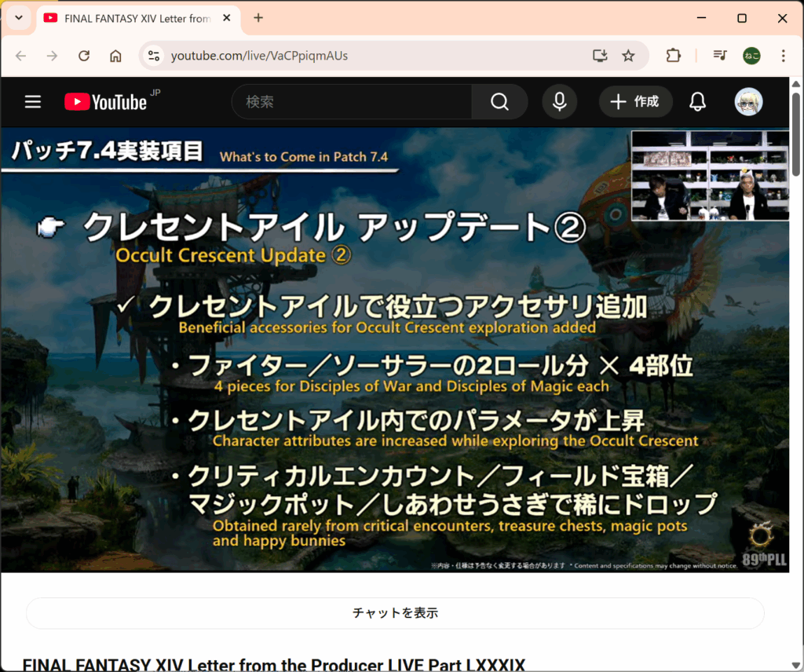Click the install app icon in address bar
Screen dimensions: 804x672
coord(600,56)
